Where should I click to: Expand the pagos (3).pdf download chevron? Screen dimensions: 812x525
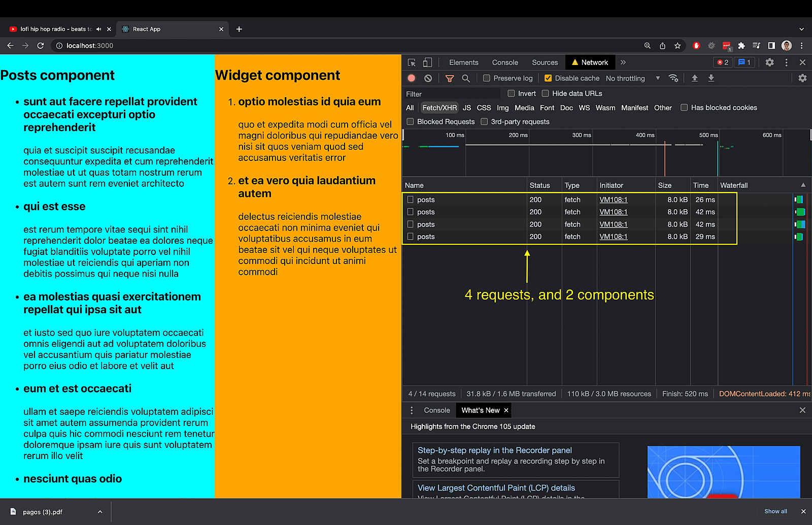pyautogui.click(x=100, y=511)
